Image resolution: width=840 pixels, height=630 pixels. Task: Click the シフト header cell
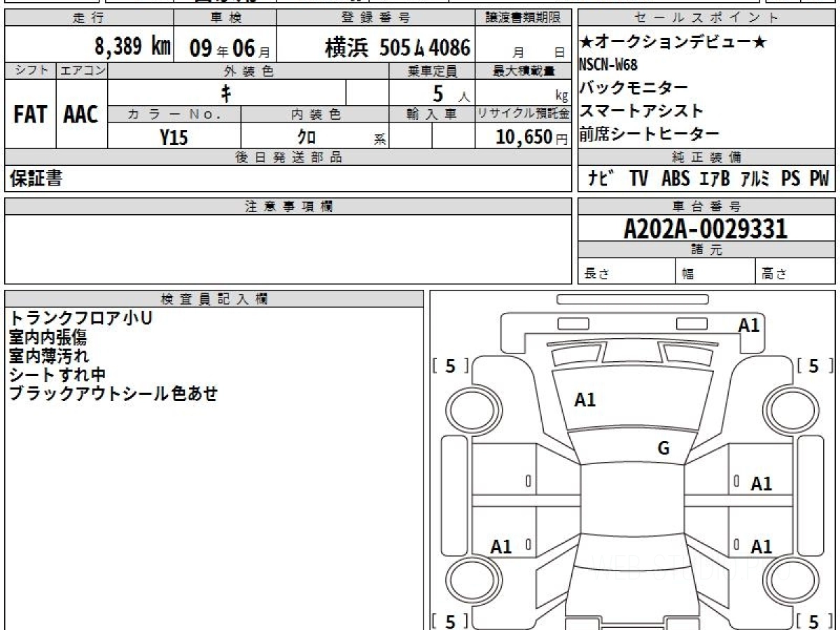(30, 71)
